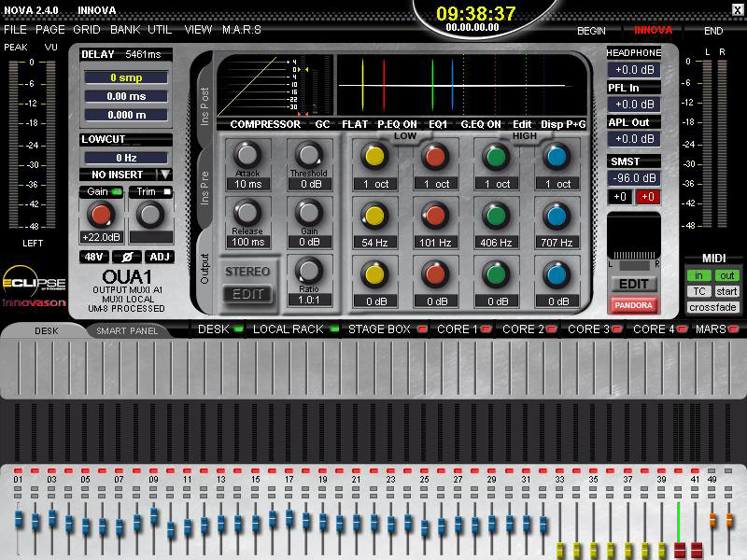The width and height of the screenshot is (747, 560).
Task: Open the PAGE menu
Action: click(50, 30)
